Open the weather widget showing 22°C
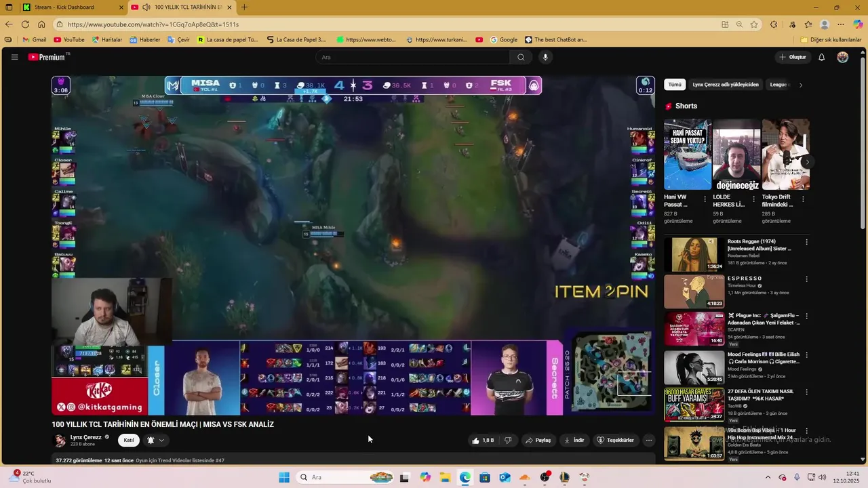Viewport: 868px width, 488px height. point(31,477)
